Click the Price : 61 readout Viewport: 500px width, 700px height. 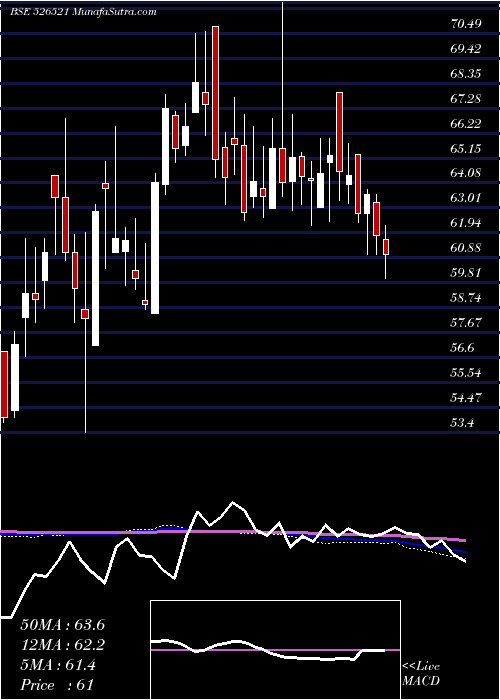pos(57,685)
